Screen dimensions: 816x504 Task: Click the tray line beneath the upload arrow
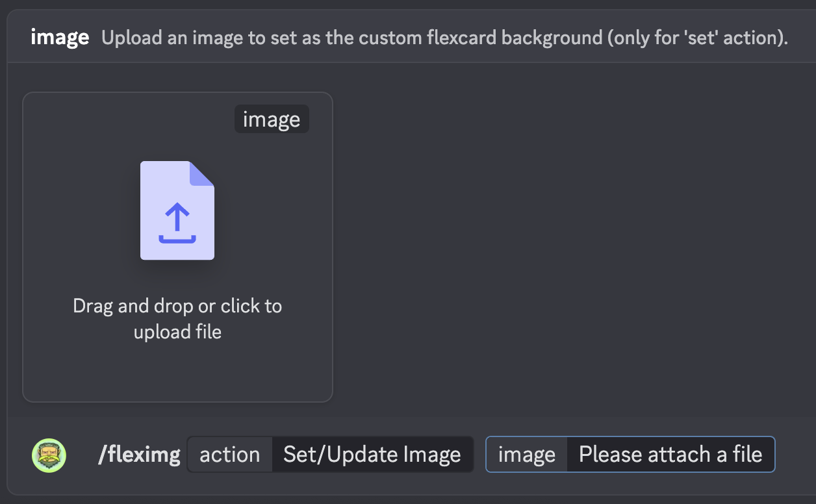point(177,239)
